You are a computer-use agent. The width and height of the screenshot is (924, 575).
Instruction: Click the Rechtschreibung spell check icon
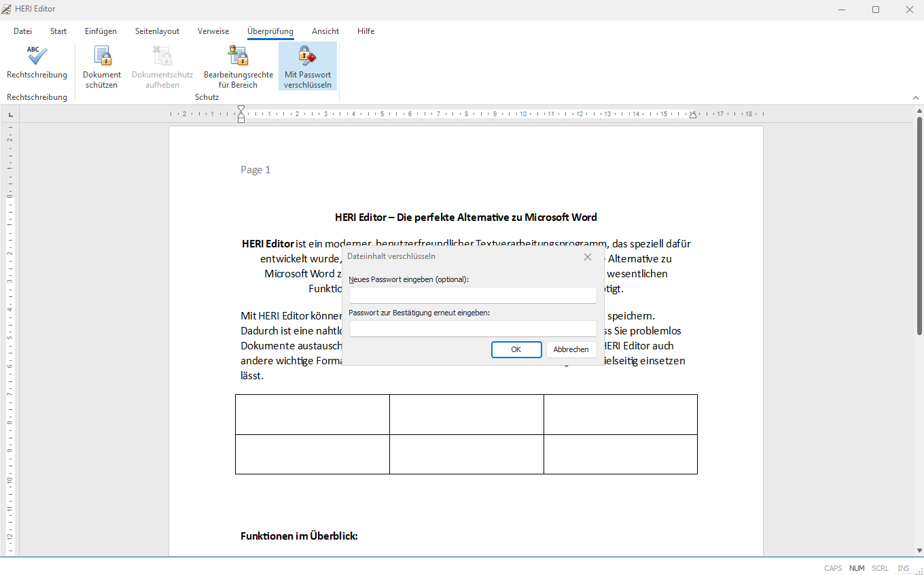point(37,56)
